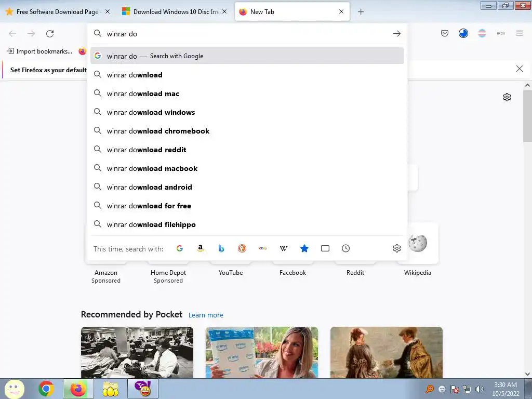Close the Free Software Download Page tab

108,11
